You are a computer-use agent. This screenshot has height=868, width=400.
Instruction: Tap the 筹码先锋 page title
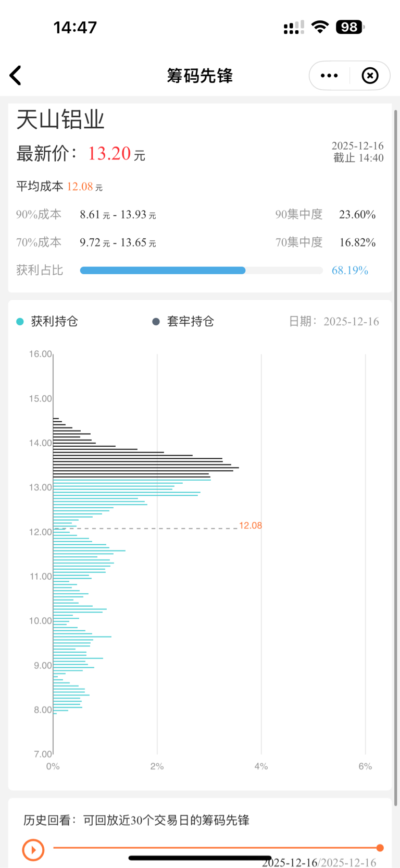199,76
